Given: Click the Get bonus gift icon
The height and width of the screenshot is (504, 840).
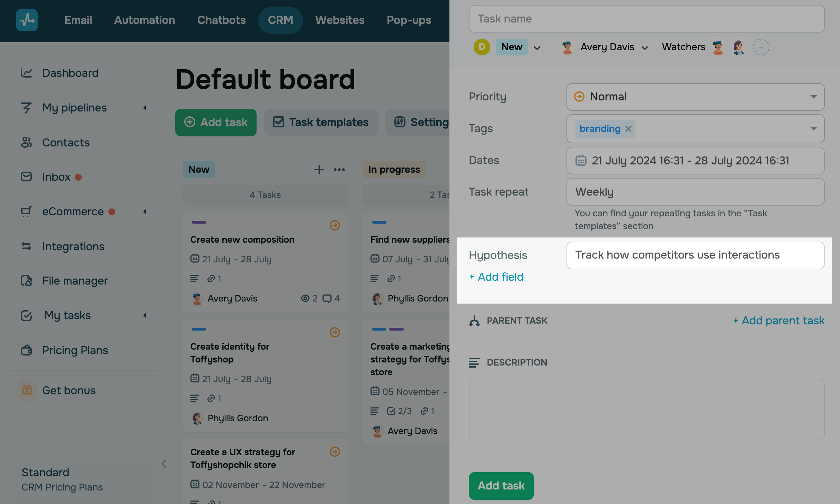Looking at the screenshot, I should click(x=27, y=390).
